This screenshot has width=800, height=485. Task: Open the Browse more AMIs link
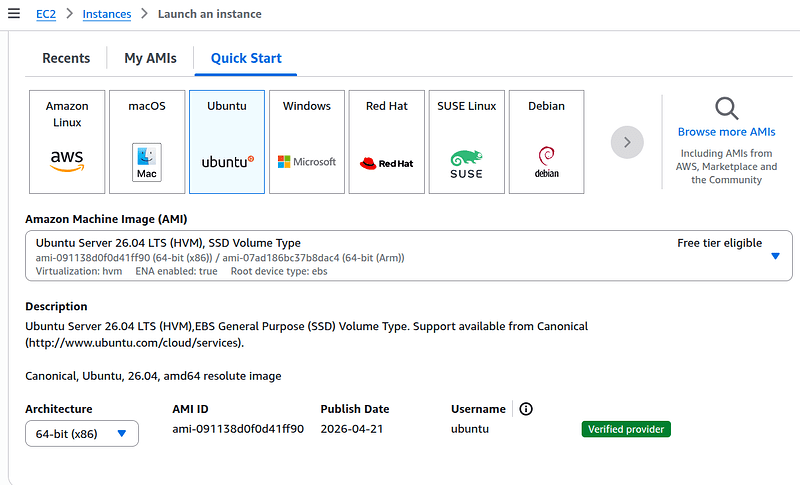tap(727, 132)
